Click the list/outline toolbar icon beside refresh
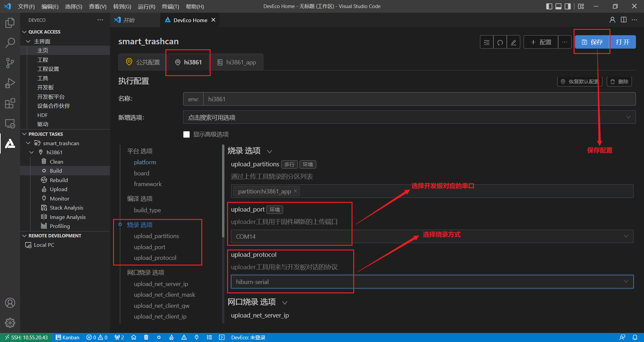644x342 pixels. (487, 42)
